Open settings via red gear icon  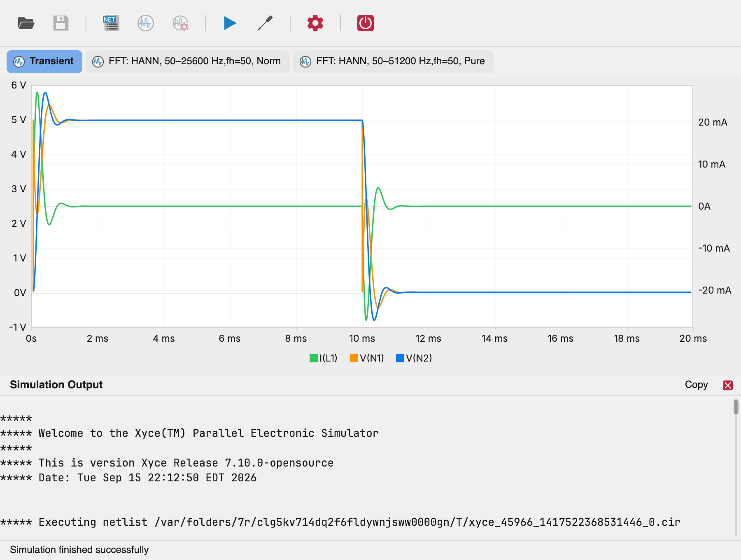click(315, 23)
